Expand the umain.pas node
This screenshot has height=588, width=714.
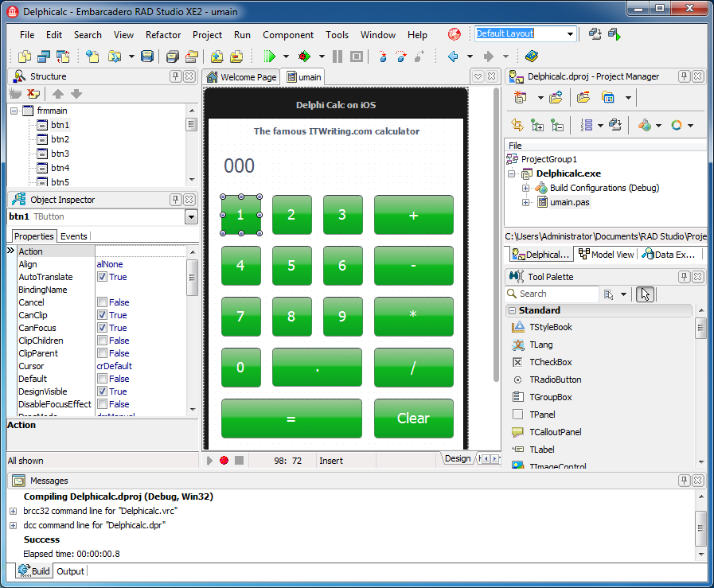pyautogui.click(x=525, y=203)
